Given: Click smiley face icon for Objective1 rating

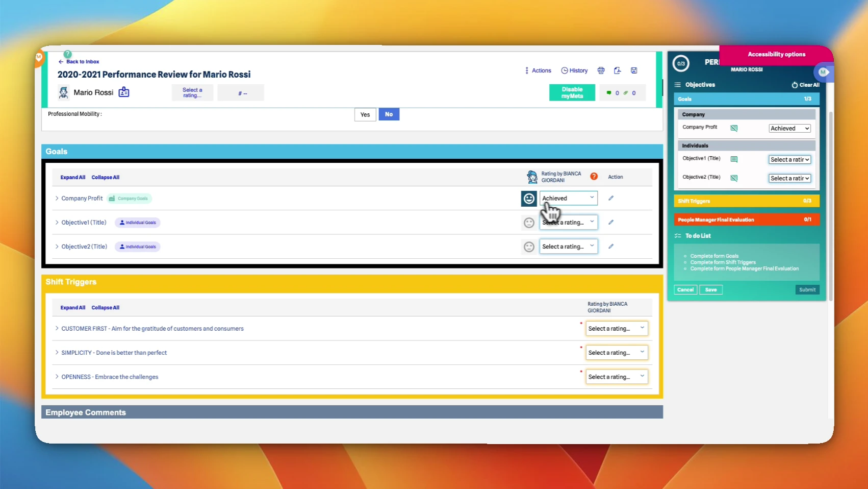Looking at the screenshot, I should pyautogui.click(x=529, y=223).
